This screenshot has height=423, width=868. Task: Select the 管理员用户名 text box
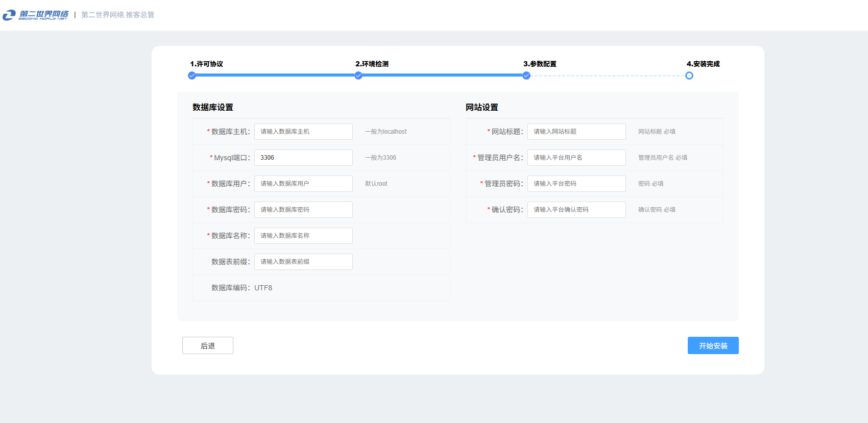tap(576, 158)
